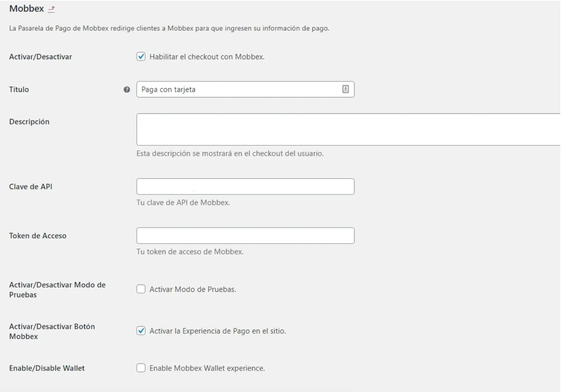Image resolution: width=561 pixels, height=392 pixels.
Task: Click the 'Activar/Desactivar' row label
Action: click(41, 57)
